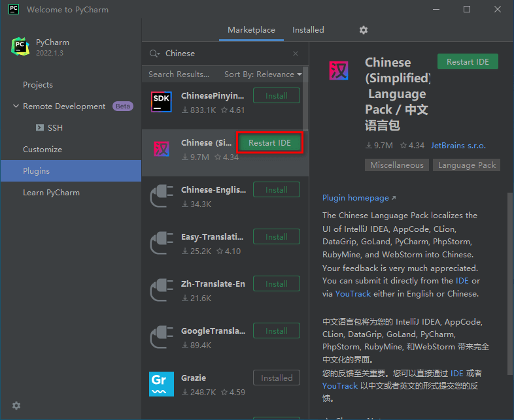Click the PyCharm logo in sidebar
This screenshot has width=514, height=420.
click(x=20, y=46)
